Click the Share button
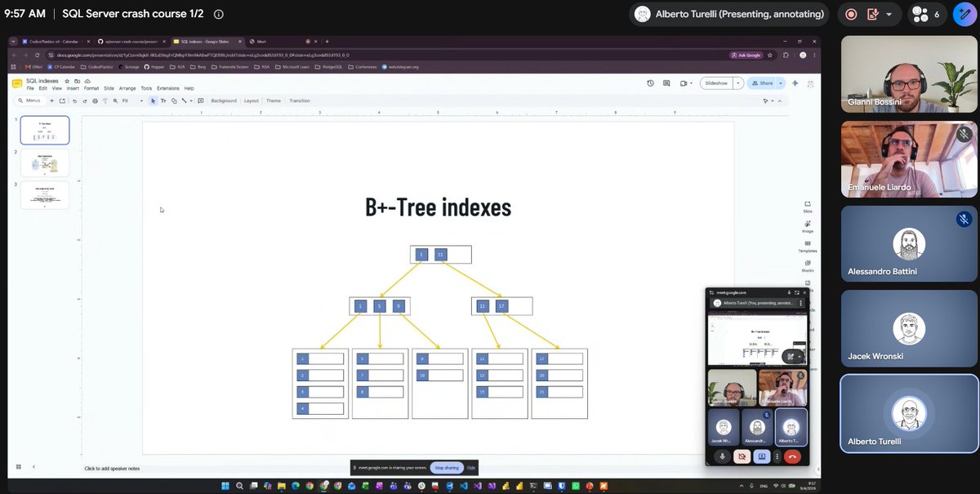This screenshot has height=494, width=980. click(763, 83)
